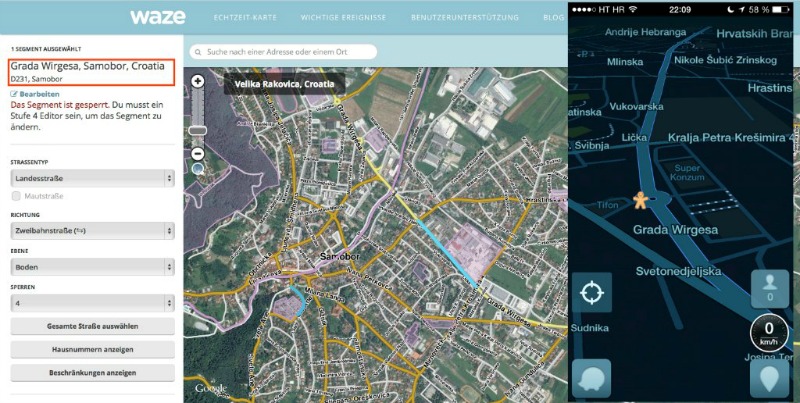The image size is (800, 403).
Task: Click the address search field
Action: [x=283, y=52]
